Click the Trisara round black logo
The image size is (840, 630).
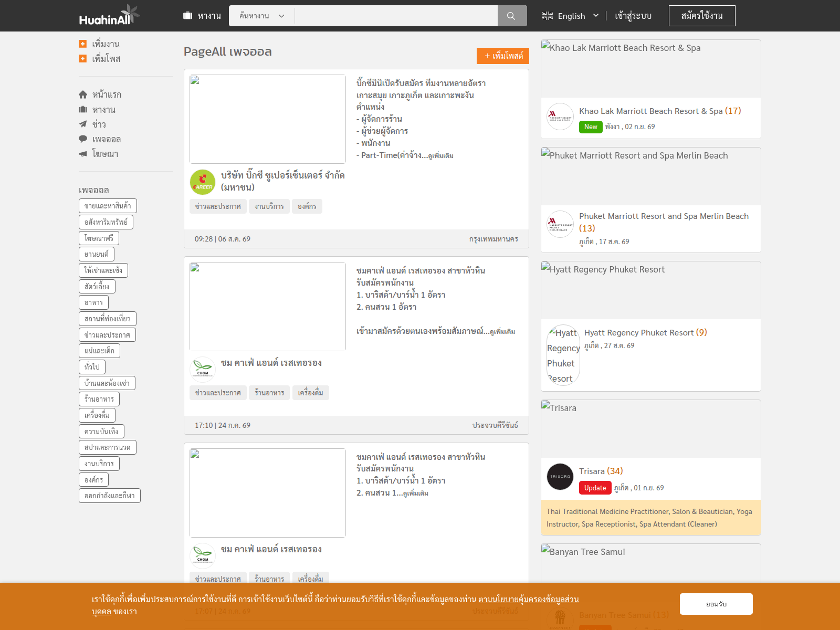point(560,477)
